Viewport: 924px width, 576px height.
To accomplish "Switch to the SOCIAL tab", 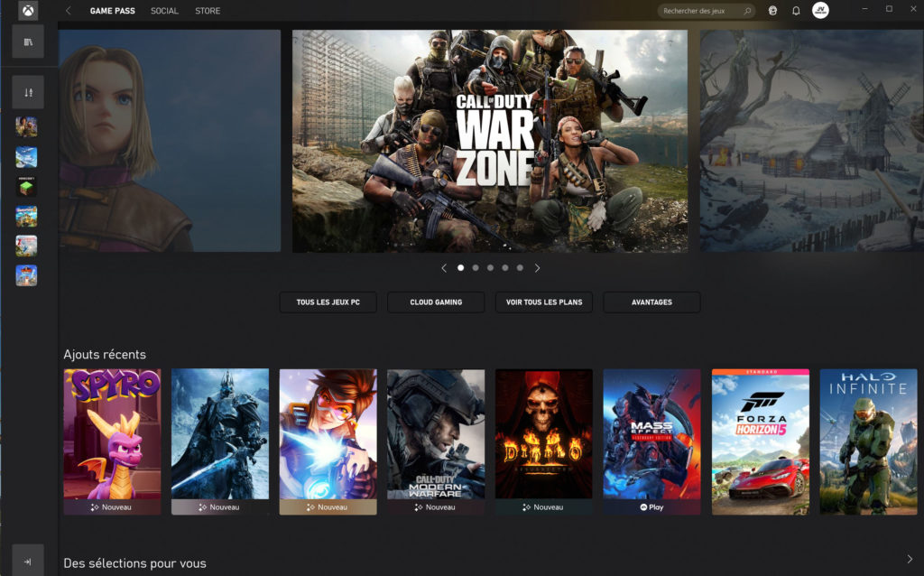I will (164, 11).
